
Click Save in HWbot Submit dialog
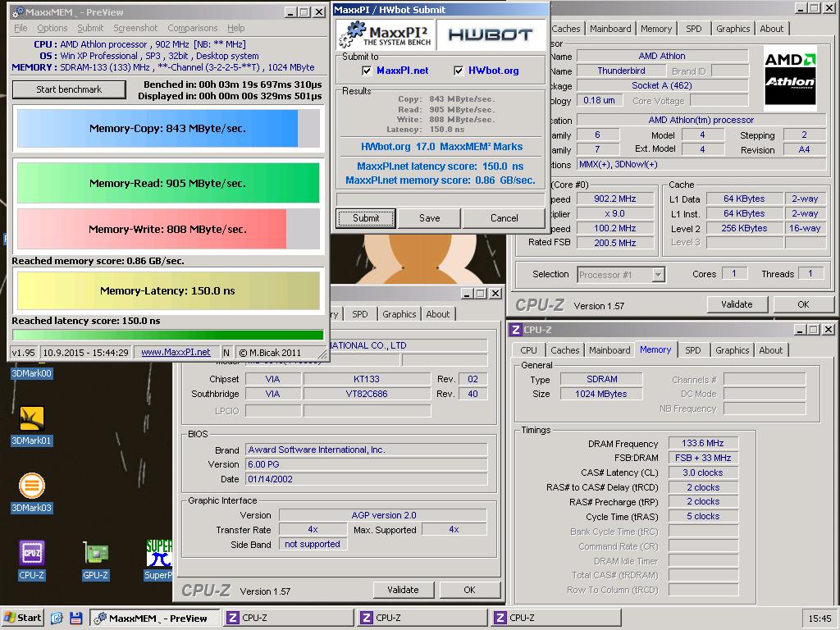(429, 218)
